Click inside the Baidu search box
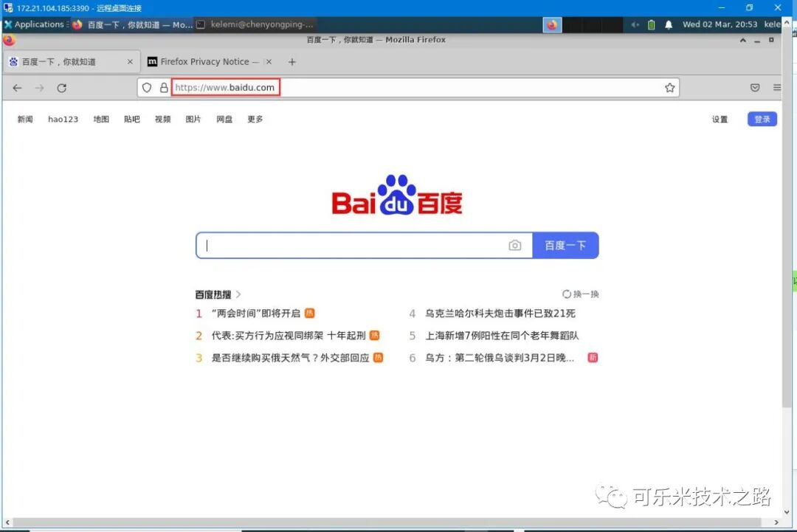Viewport: 797px width, 532px height. tap(347, 245)
